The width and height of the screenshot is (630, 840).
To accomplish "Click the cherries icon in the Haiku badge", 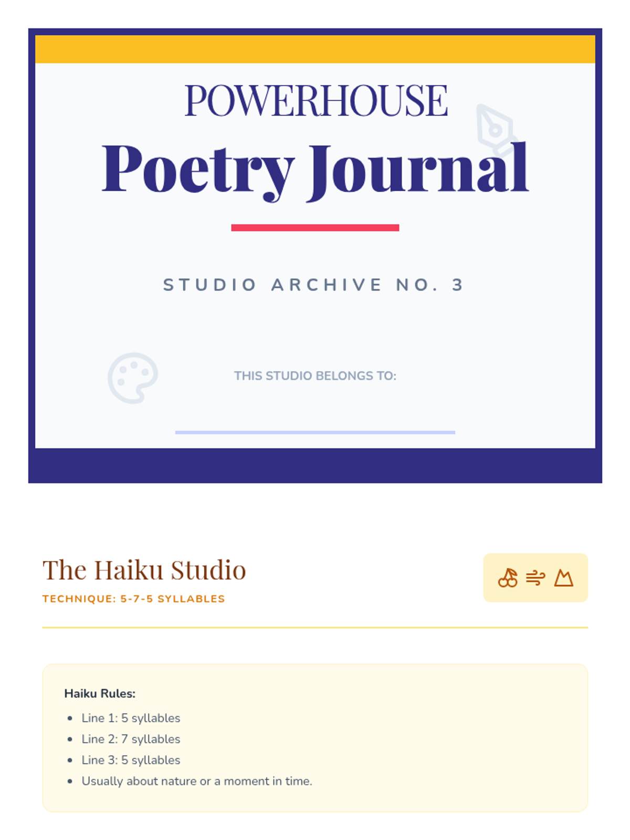I will tap(508, 578).
